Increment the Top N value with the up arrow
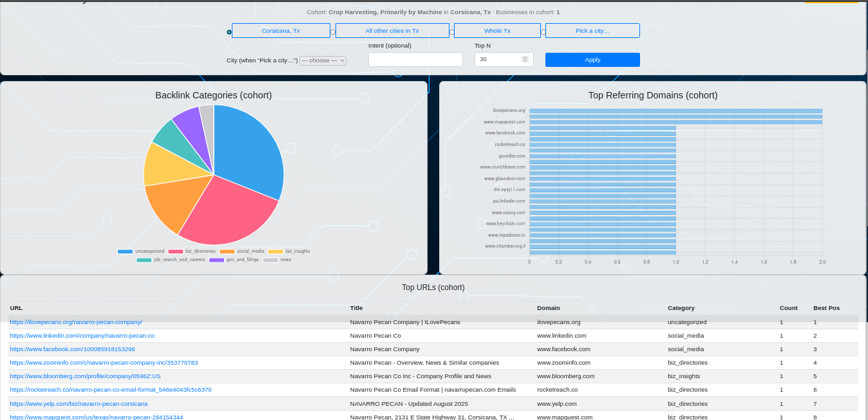The height and width of the screenshot is (420, 868). tap(525, 57)
